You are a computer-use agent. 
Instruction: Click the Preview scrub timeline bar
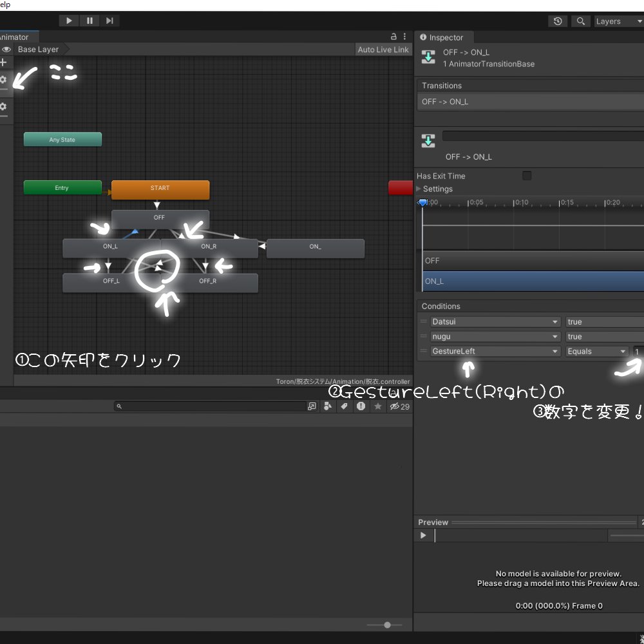521,535
